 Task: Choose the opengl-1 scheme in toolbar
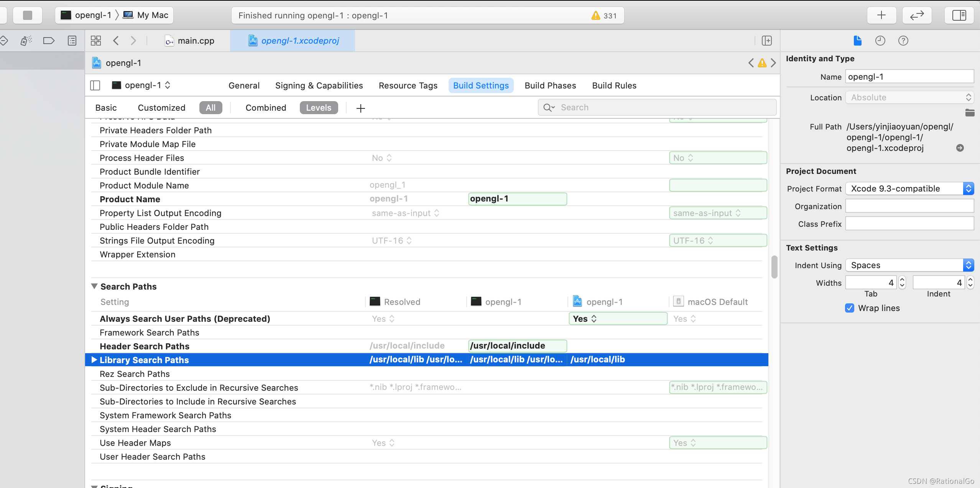[86, 15]
